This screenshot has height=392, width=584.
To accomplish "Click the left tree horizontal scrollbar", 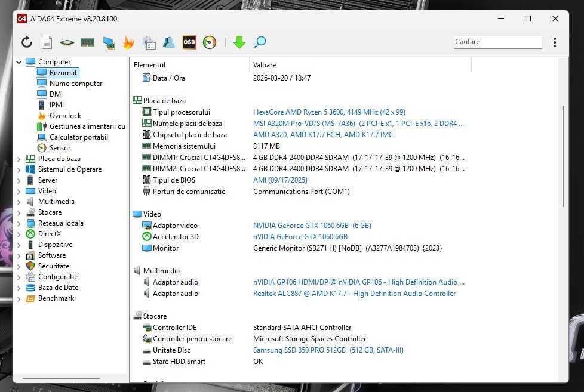I will point(61,378).
